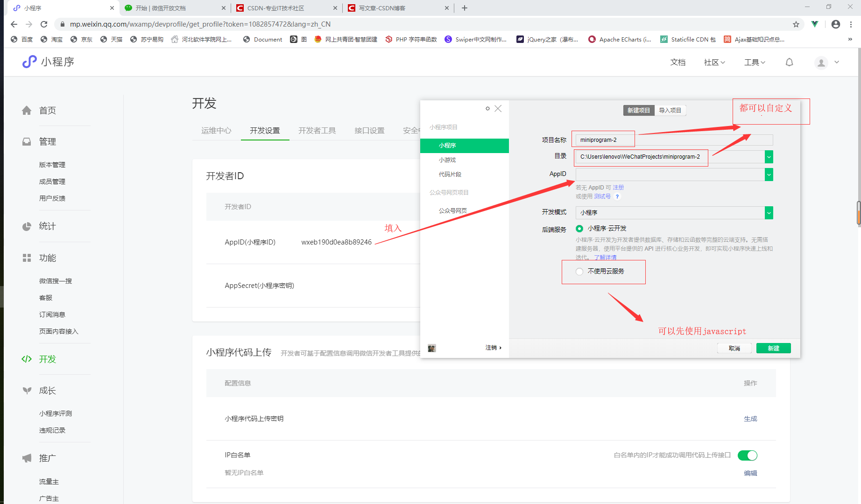
Task: Disable the IP白名单 toggle switch
Action: (747, 455)
